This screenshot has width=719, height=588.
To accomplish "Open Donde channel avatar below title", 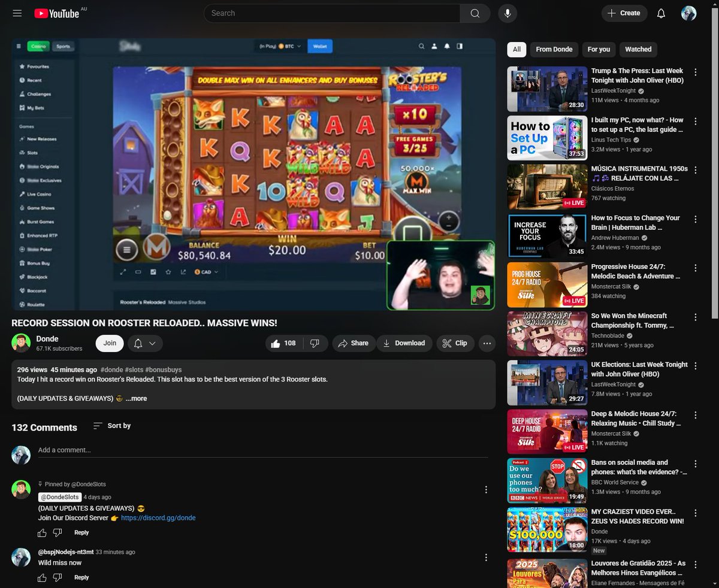I will [21, 343].
